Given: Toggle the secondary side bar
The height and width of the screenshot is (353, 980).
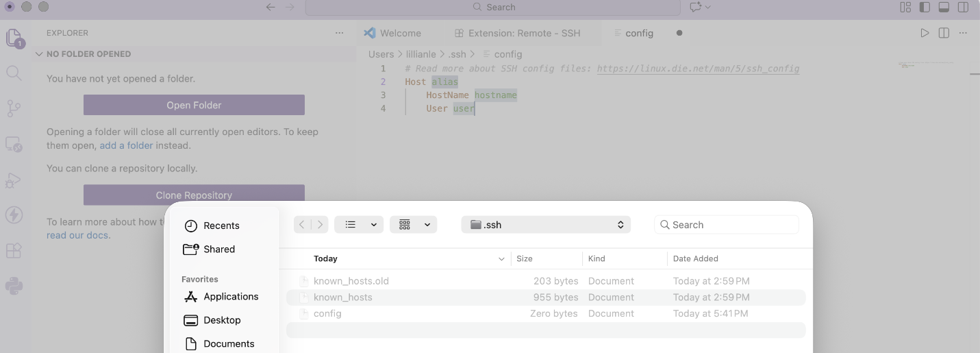Looking at the screenshot, I should tap(963, 7).
